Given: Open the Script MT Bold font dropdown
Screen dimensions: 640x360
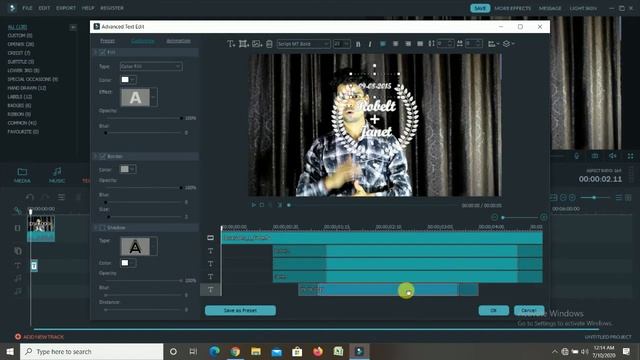Looking at the screenshot, I should click(x=303, y=44).
